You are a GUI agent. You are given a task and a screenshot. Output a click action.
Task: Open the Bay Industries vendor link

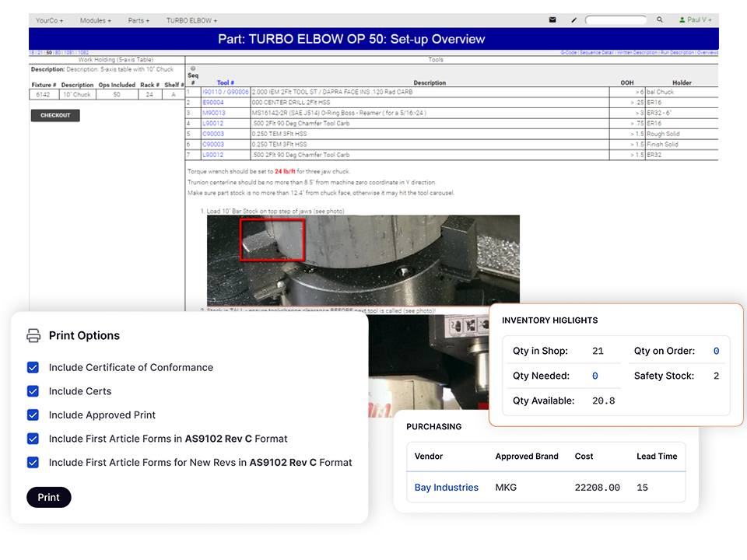point(447,488)
